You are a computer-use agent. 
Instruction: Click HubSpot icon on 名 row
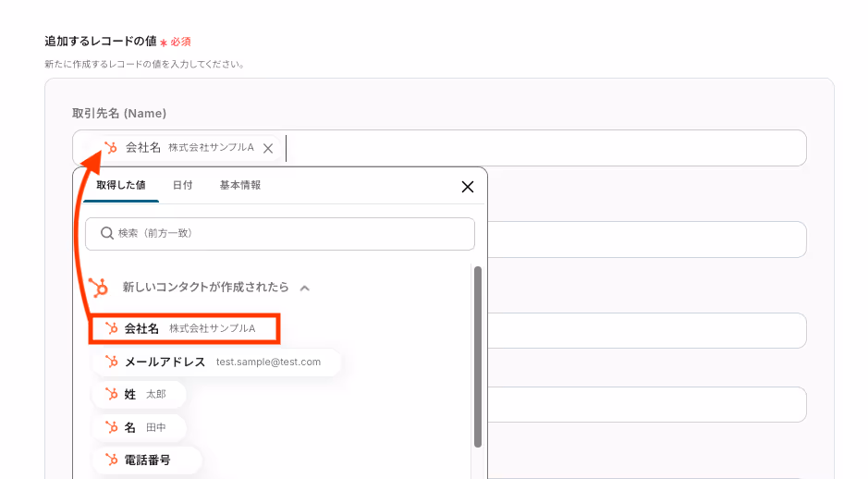click(111, 427)
